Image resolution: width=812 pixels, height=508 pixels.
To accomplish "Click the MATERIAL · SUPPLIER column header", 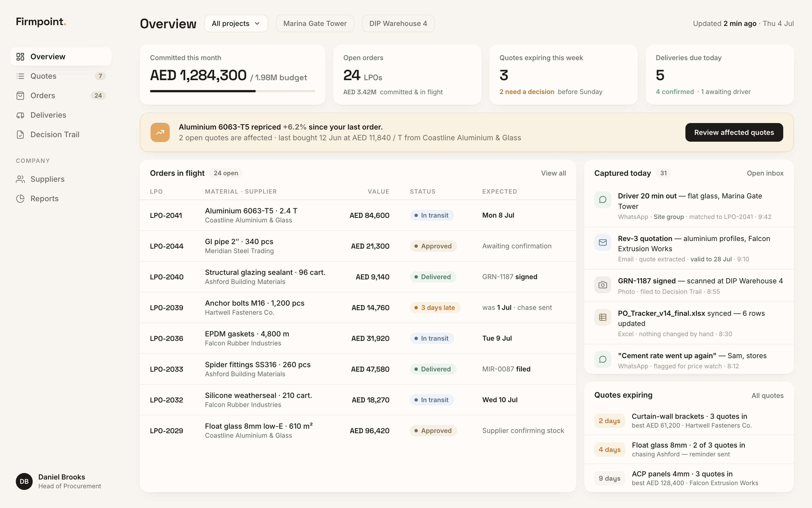I will coord(241,192).
